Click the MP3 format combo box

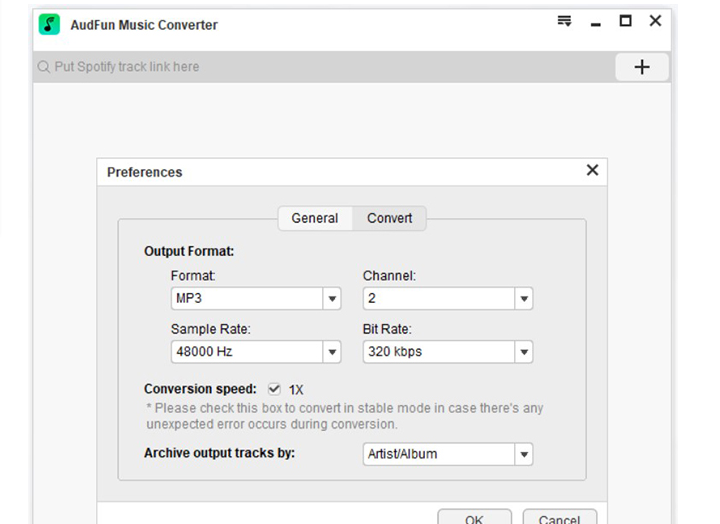[256, 299]
